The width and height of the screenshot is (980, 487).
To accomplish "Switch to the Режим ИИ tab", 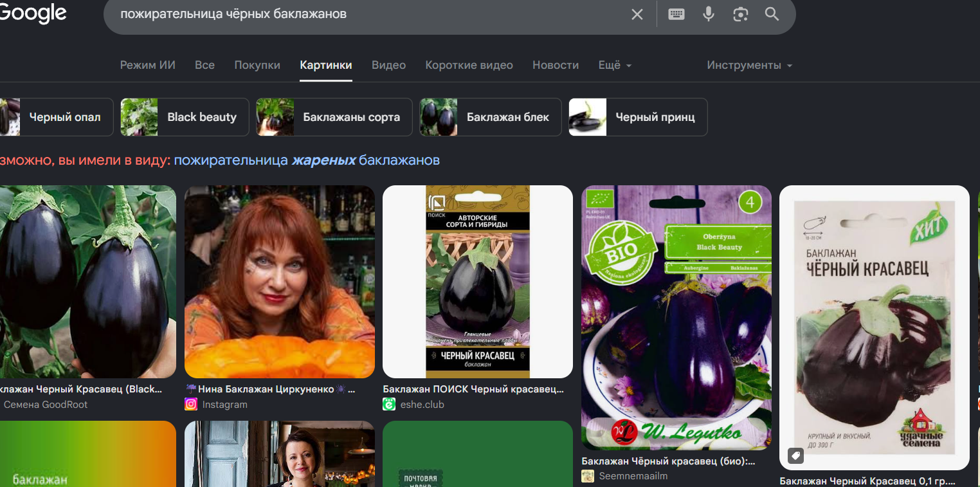I will [148, 65].
